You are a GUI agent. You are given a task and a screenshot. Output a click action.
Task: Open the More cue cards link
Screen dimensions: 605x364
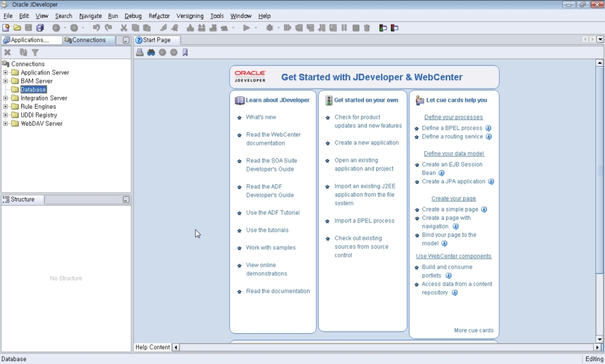(474, 330)
